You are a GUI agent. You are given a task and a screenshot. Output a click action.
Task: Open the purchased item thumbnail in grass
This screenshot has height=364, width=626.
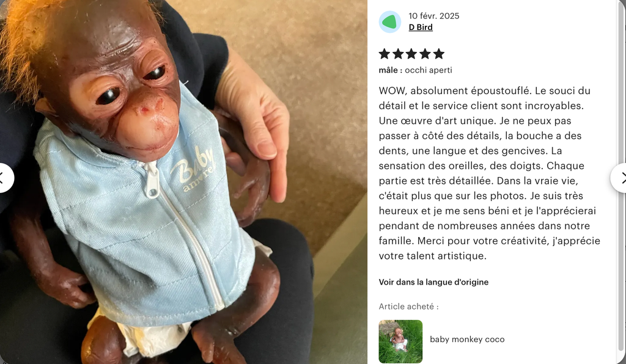coord(400,341)
